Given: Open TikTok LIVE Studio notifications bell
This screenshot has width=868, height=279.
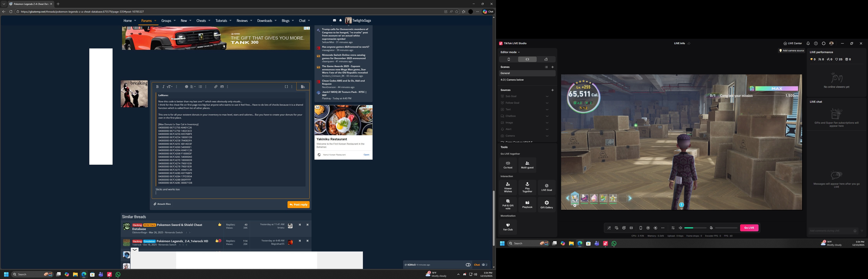Looking at the screenshot, I should point(808,43).
